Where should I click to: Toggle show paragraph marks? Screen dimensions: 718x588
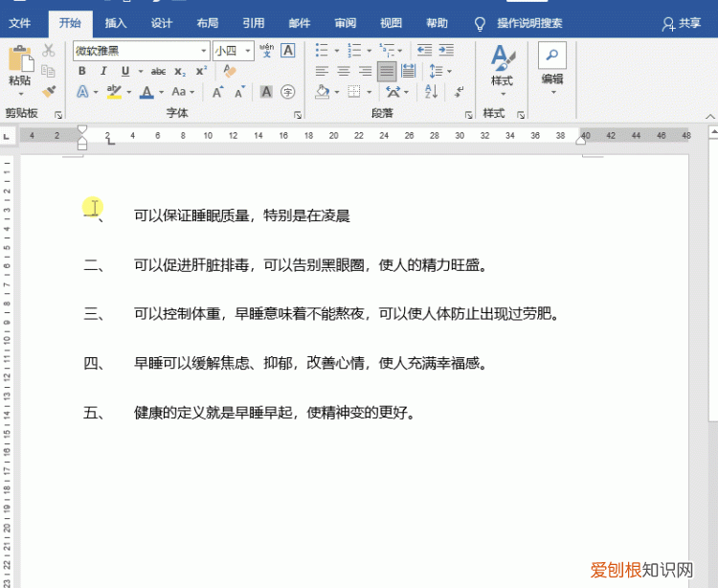coord(459,92)
